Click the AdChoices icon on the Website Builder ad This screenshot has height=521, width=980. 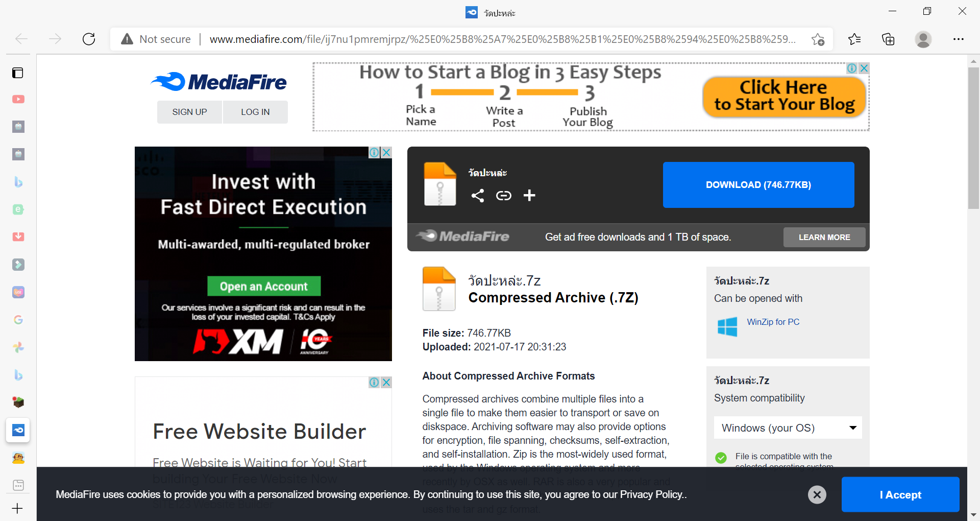point(374,382)
